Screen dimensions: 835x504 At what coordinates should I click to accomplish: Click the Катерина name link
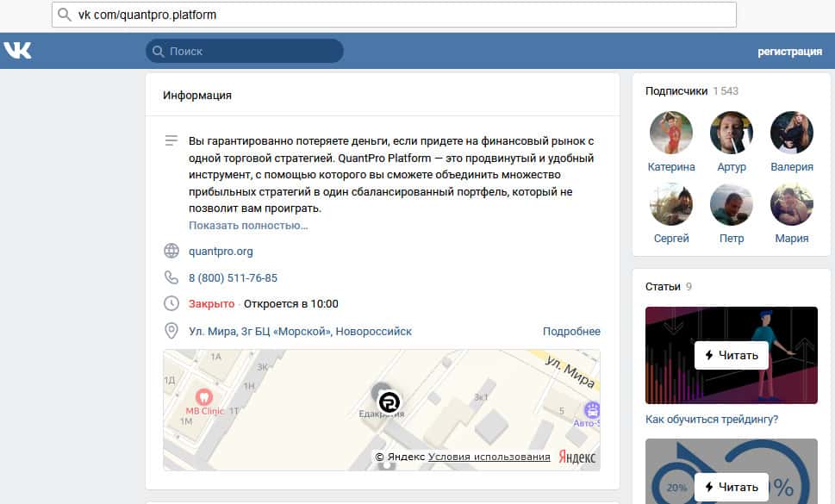pos(671,166)
